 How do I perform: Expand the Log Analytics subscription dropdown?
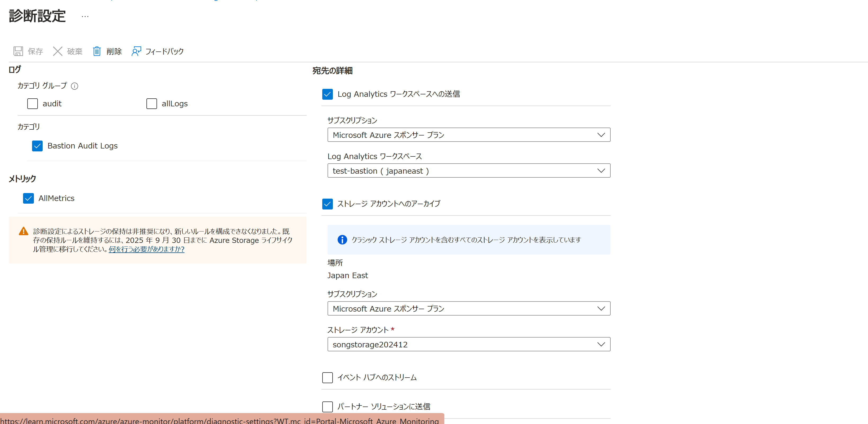point(468,135)
